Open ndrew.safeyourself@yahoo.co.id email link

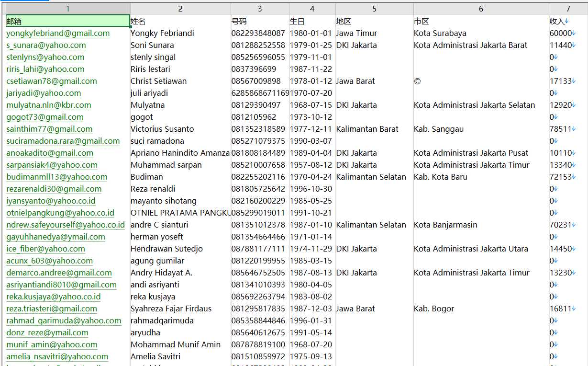pyautogui.click(x=66, y=225)
